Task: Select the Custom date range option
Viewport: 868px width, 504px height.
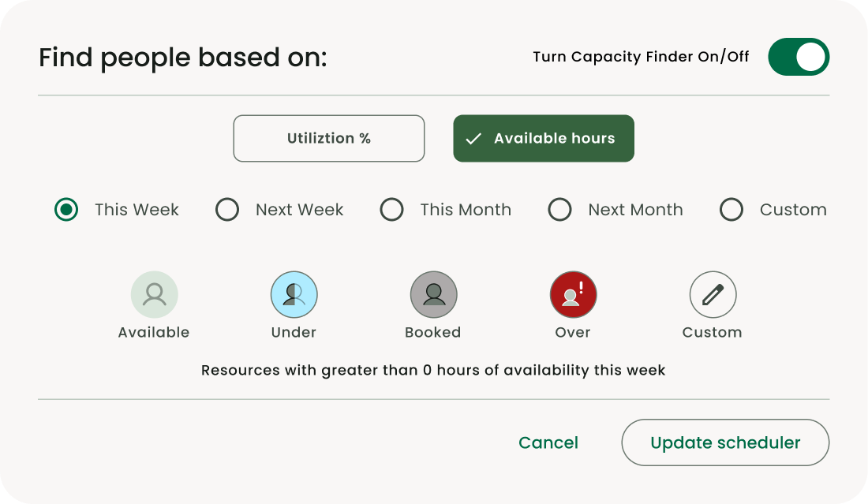Action: click(731, 209)
